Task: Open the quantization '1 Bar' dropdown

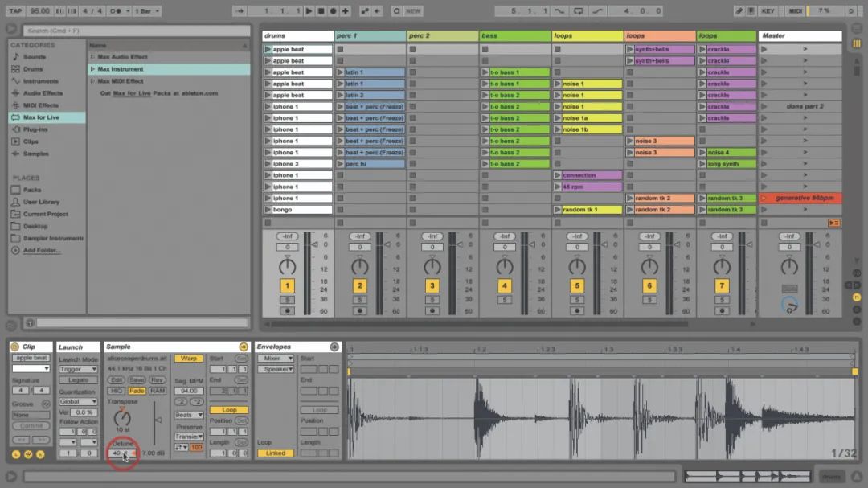Action: pos(147,11)
